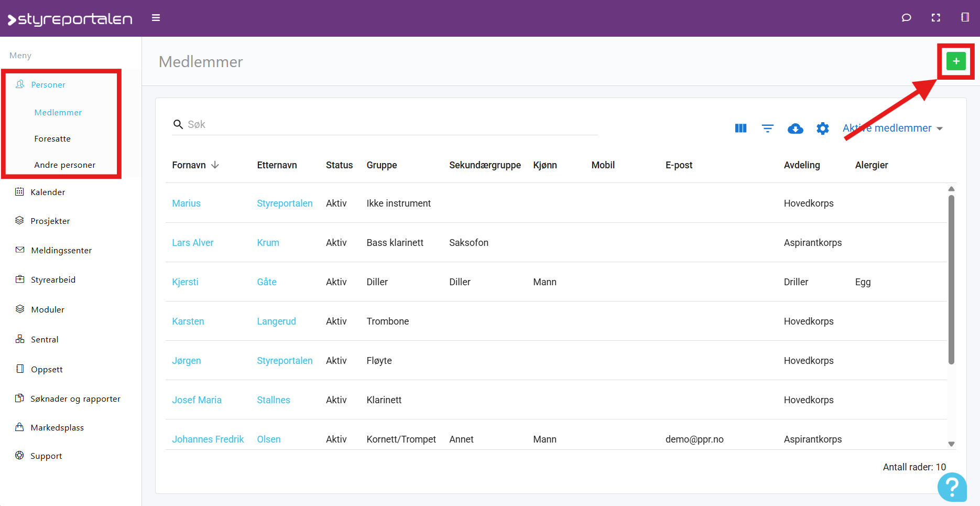Click the help question mark bubble

952,487
